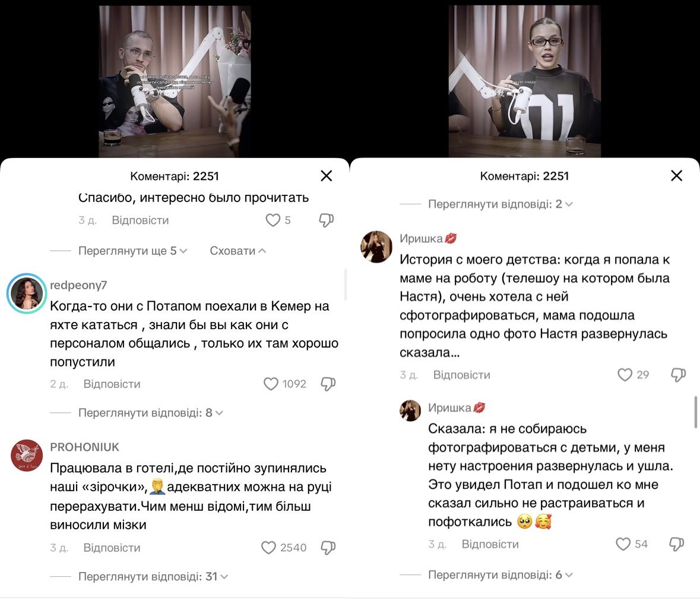Expand 8 replies under redpeony7's comment
This screenshot has width=700, height=600.
pos(150,412)
